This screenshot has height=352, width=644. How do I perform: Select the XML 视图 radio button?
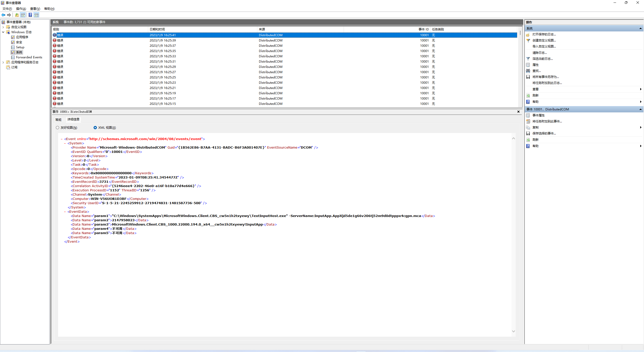[x=95, y=128]
